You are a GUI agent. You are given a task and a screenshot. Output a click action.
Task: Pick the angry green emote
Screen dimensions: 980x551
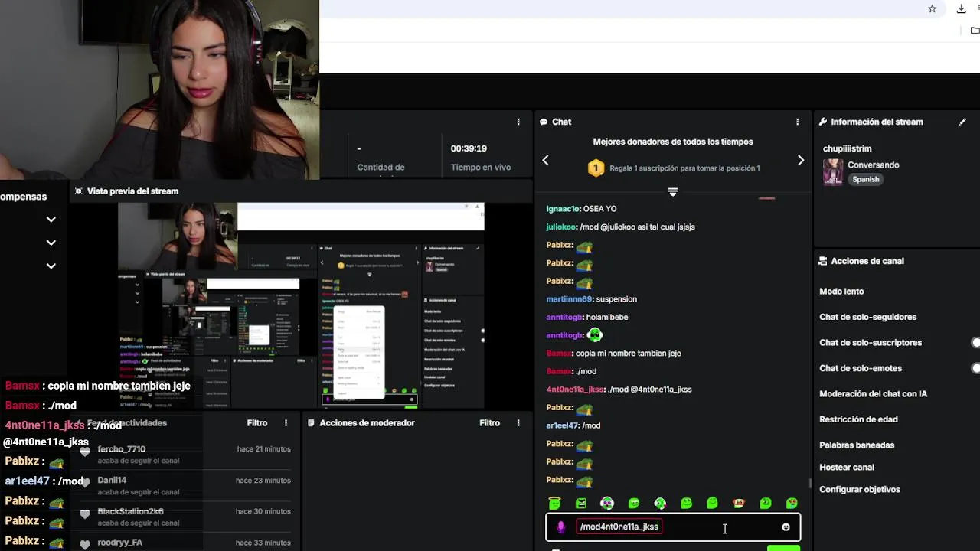tap(581, 503)
